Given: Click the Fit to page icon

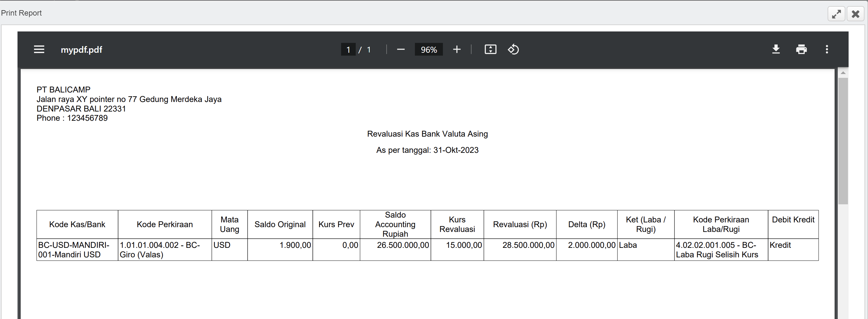Looking at the screenshot, I should [x=490, y=50].
